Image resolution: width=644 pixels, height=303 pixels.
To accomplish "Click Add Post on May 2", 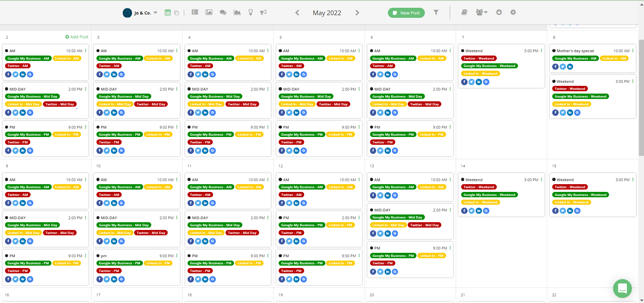I will [77, 37].
